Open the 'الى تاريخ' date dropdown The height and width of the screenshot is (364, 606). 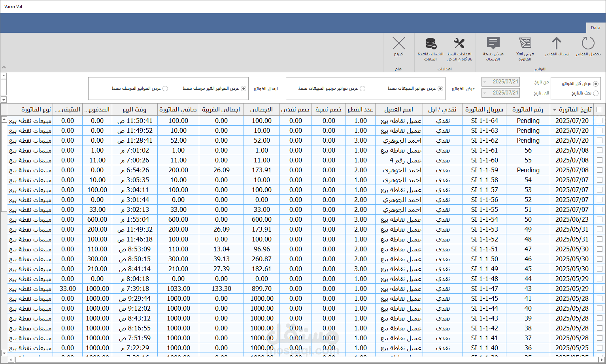coord(485,93)
